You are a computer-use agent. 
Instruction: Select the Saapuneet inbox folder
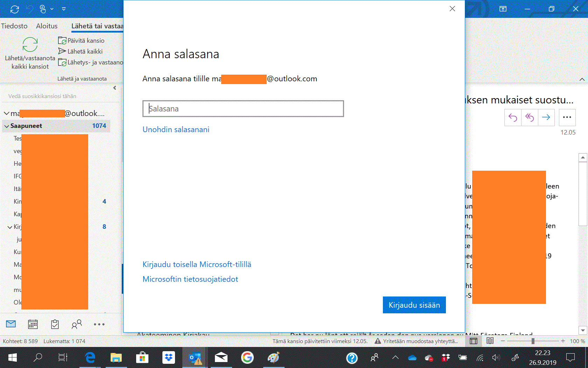pyautogui.click(x=56, y=126)
